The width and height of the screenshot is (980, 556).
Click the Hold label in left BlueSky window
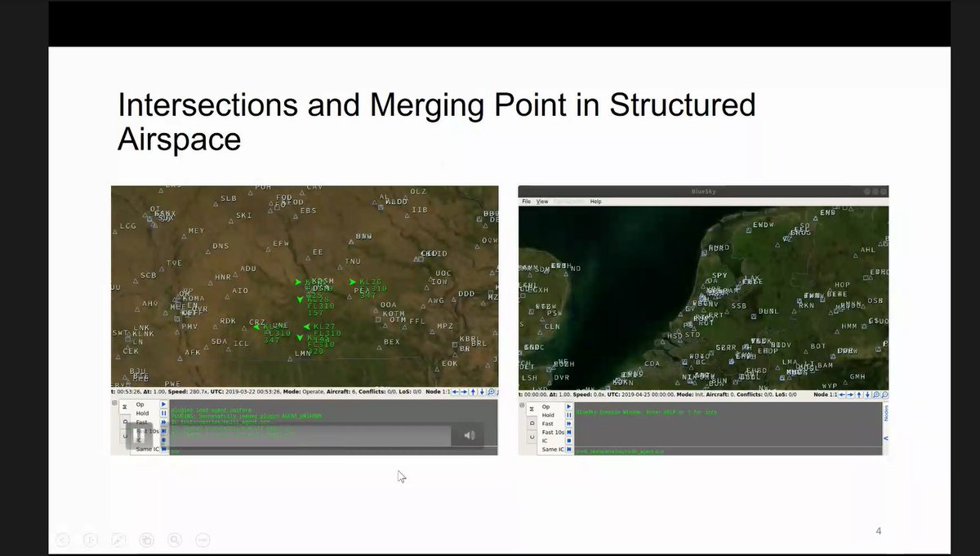click(142, 413)
